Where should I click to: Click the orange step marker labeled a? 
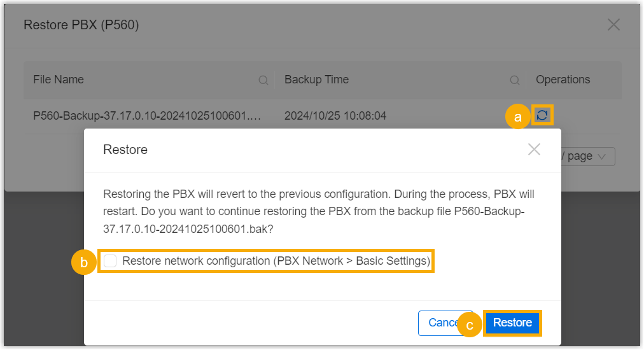[x=517, y=117]
